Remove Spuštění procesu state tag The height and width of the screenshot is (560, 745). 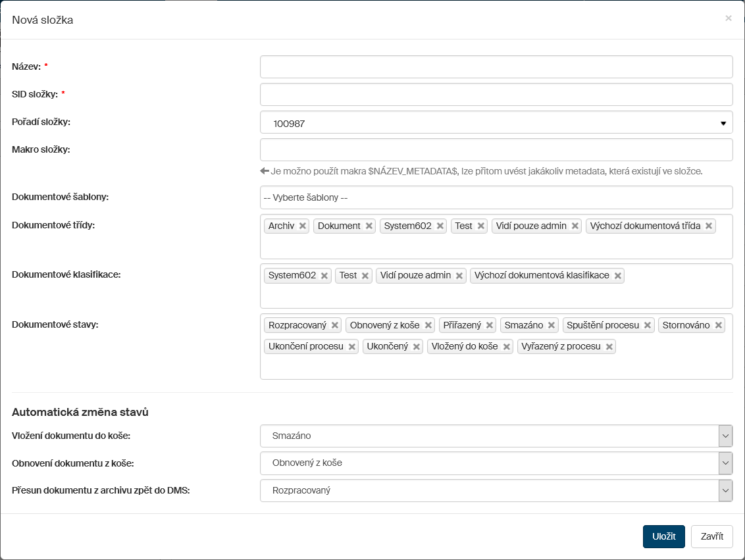click(648, 325)
